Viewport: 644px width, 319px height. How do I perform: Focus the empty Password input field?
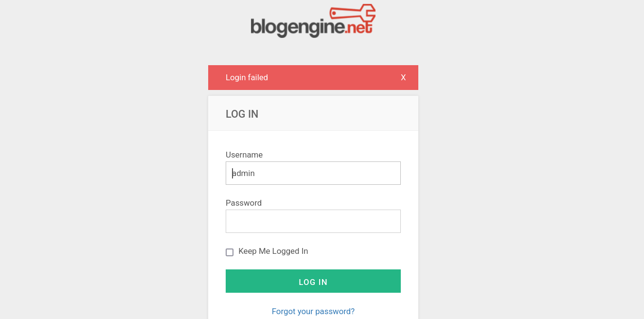click(313, 221)
